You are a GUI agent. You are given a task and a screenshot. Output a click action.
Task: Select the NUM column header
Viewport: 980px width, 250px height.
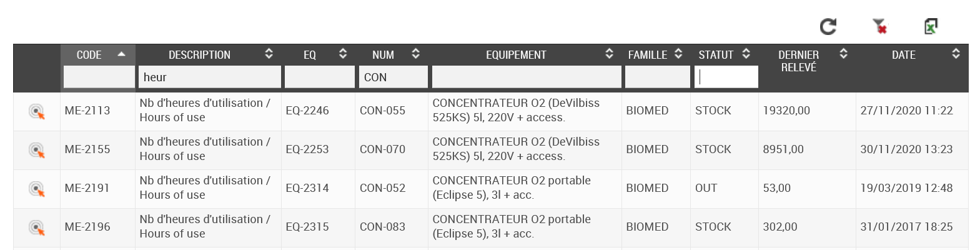[x=383, y=55]
